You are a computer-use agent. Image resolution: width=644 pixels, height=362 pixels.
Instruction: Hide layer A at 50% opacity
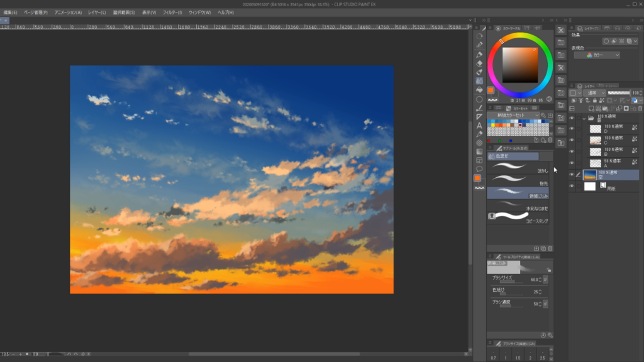coord(572,163)
